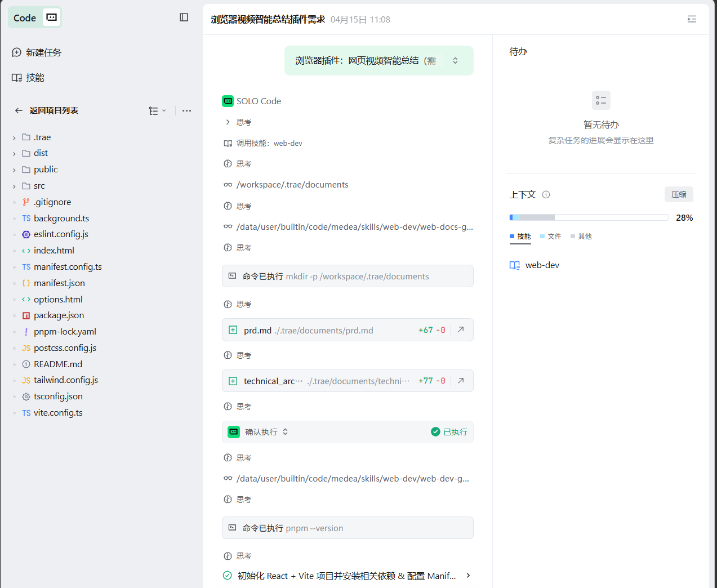Click the SOLO Code agent avatar icon
Screen dimensions: 717x588
(228, 101)
